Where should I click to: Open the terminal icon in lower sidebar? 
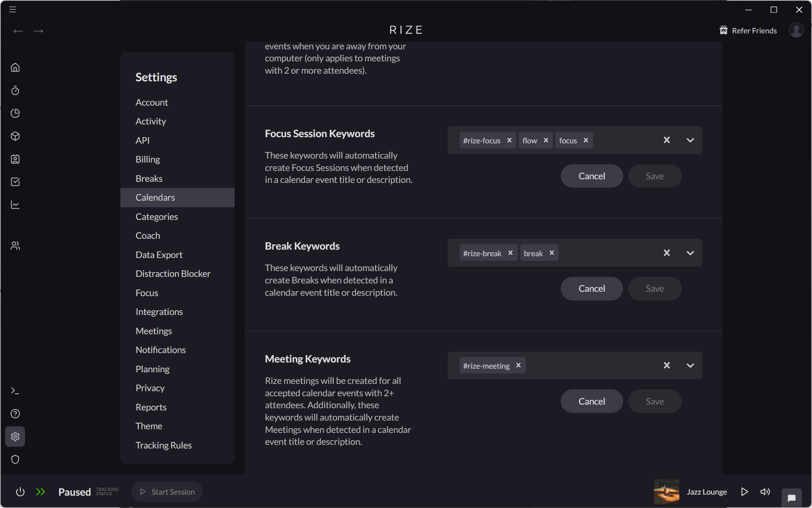point(15,391)
